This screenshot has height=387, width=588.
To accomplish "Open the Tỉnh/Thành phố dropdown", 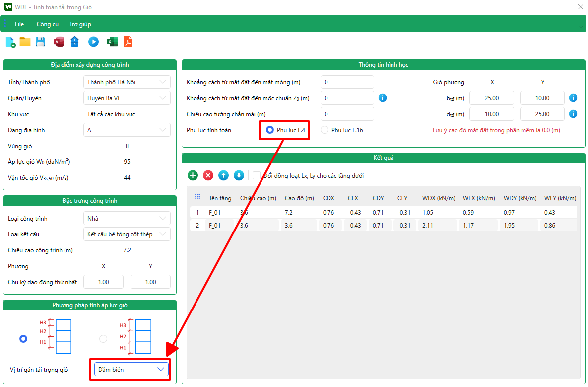I will click(x=127, y=82).
